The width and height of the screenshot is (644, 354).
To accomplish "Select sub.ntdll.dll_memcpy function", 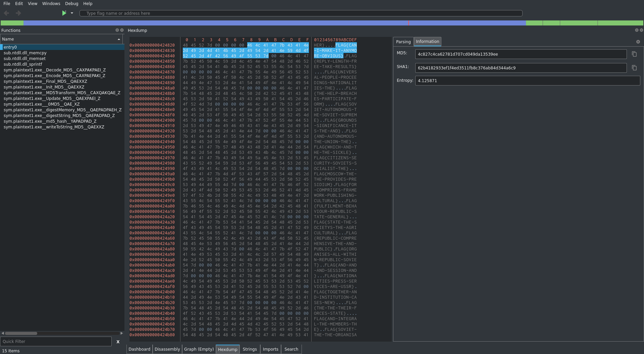I will 62,53.
